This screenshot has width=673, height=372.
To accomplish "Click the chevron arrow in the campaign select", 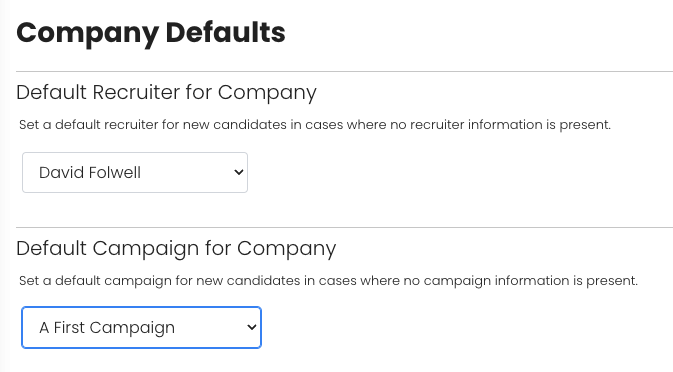I will 252,327.
